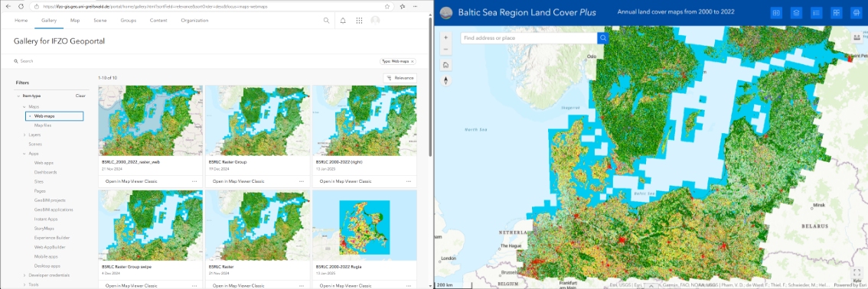Zoom in on the Baltic map
Image resolution: width=868 pixels, height=289 pixels.
(x=445, y=37)
